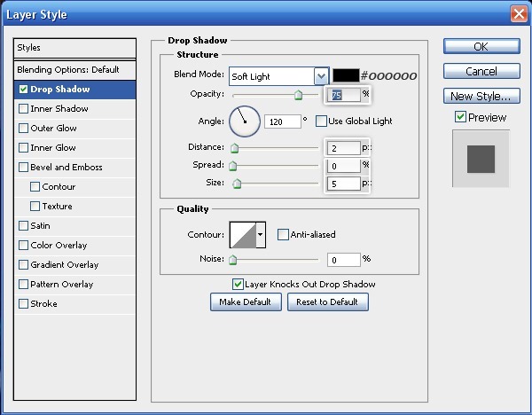Select Blending Options: Default
Viewport: 532px width, 415px height.
67,69
